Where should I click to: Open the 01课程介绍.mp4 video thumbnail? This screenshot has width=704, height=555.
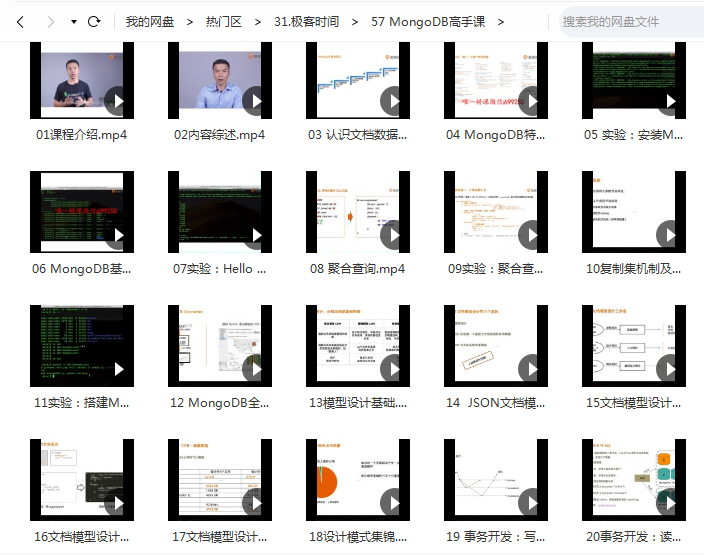(x=82, y=80)
